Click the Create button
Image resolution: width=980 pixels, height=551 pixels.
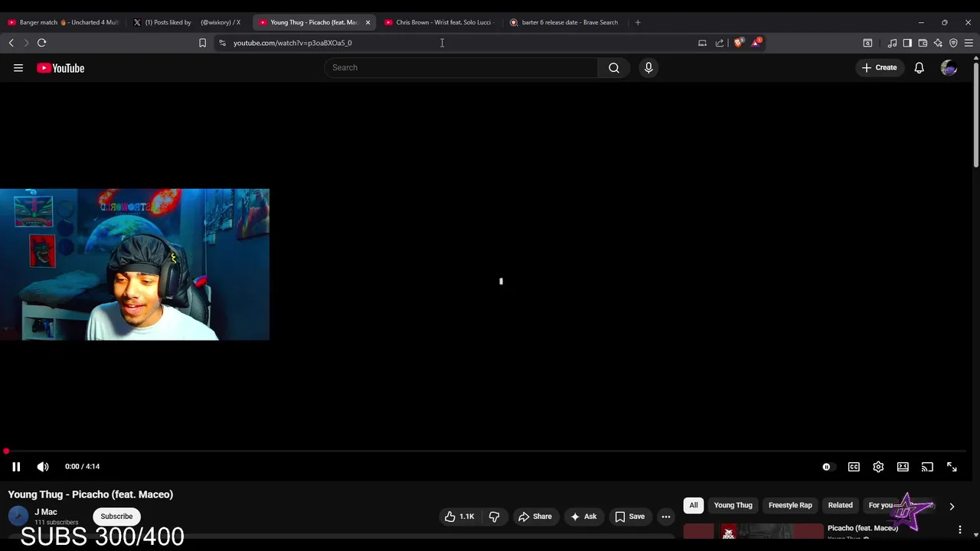point(879,68)
